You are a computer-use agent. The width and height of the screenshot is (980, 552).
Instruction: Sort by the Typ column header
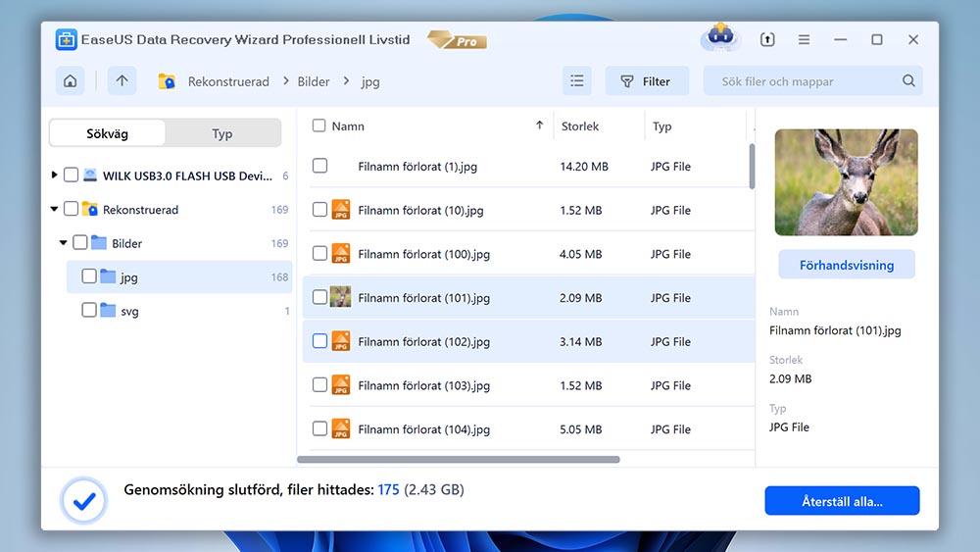[661, 125]
